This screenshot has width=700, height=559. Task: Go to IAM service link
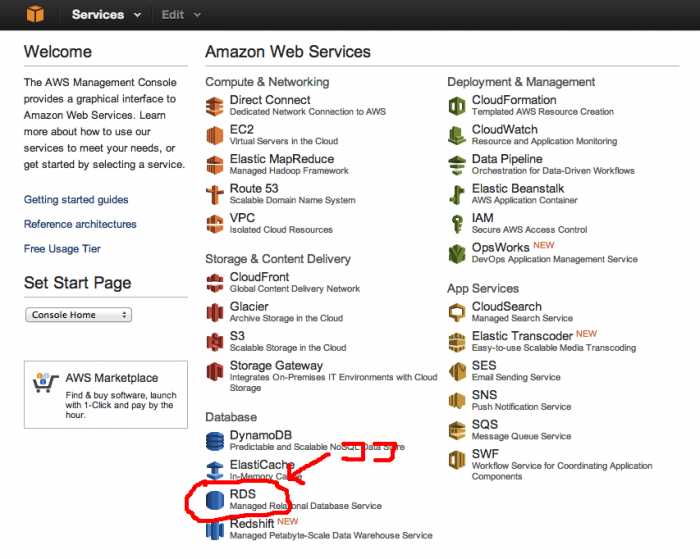483,218
